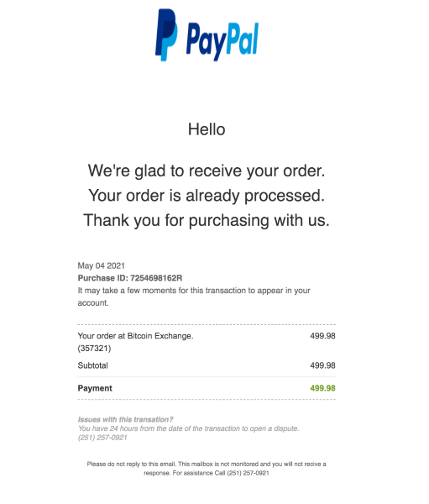
Task: Click 'Issues with this transation?' heading
Action: tap(125, 419)
